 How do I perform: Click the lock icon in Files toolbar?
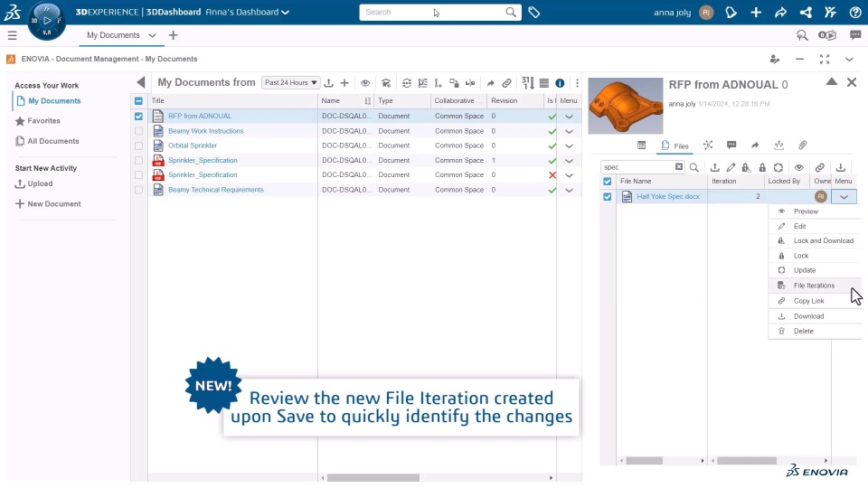click(x=762, y=168)
